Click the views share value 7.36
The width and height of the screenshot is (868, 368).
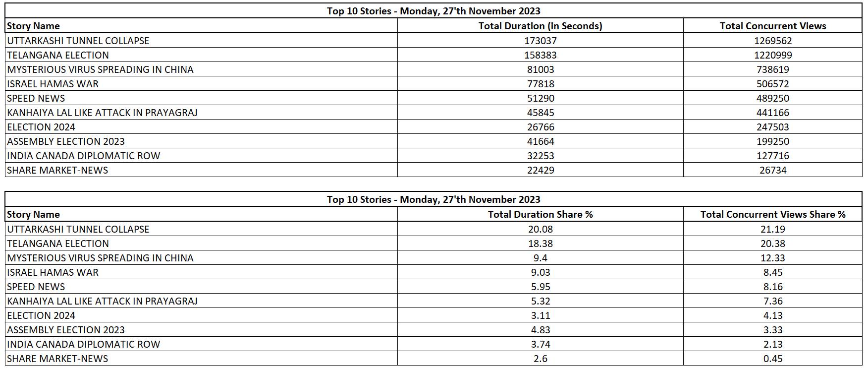(x=773, y=301)
